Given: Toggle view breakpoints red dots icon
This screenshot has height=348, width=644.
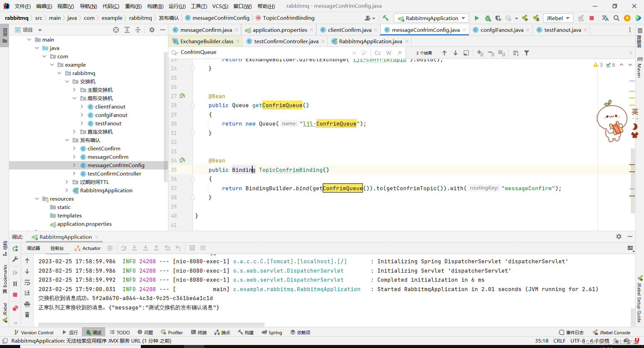Looking at the screenshot, I should 15,308.
